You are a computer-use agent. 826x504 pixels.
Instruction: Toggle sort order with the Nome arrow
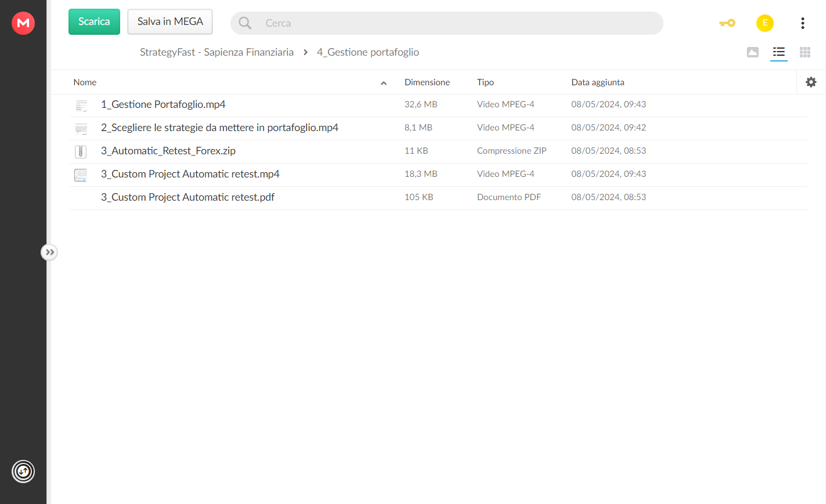384,83
